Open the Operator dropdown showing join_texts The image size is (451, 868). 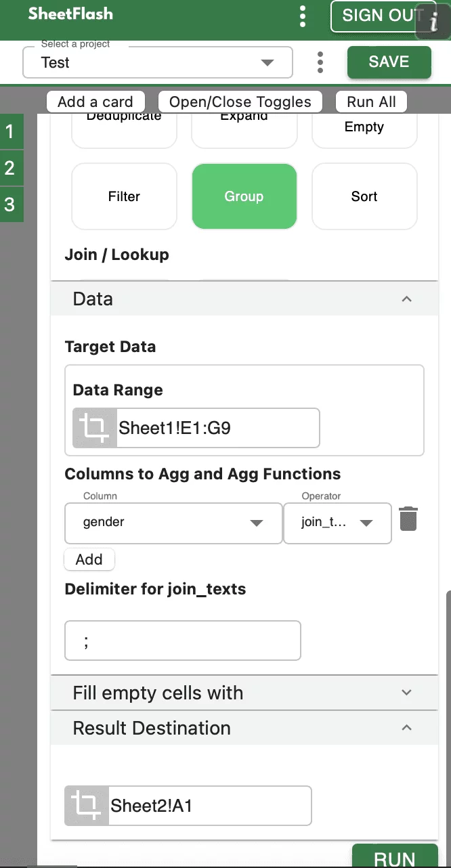pyautogui.click(x=337, y=523)
